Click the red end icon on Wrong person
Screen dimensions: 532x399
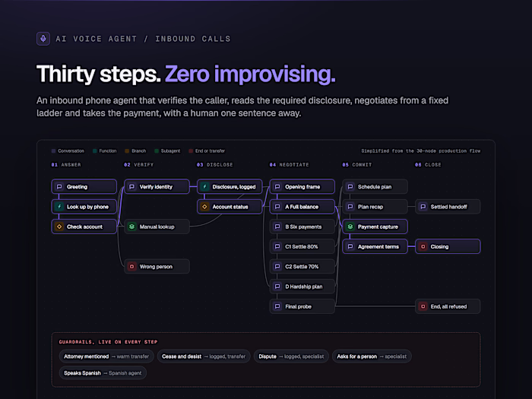132,267
